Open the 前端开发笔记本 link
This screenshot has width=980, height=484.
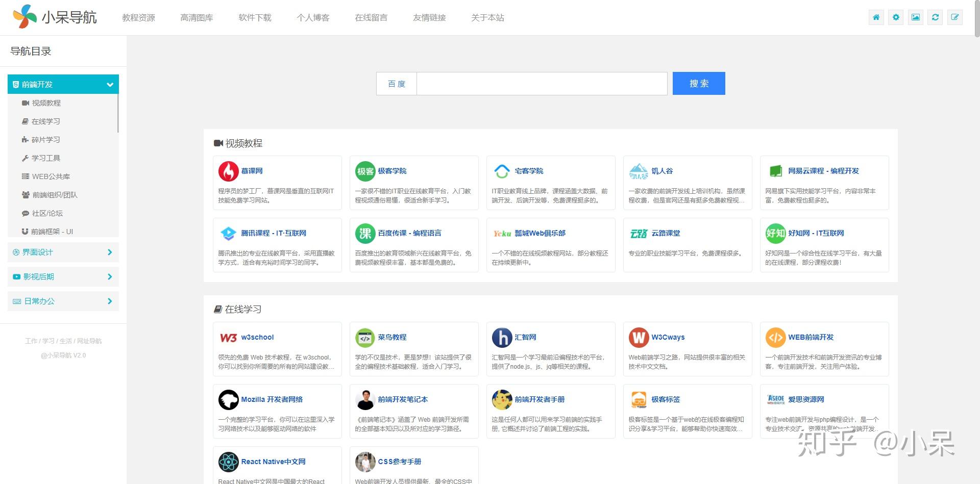(403, 399)
